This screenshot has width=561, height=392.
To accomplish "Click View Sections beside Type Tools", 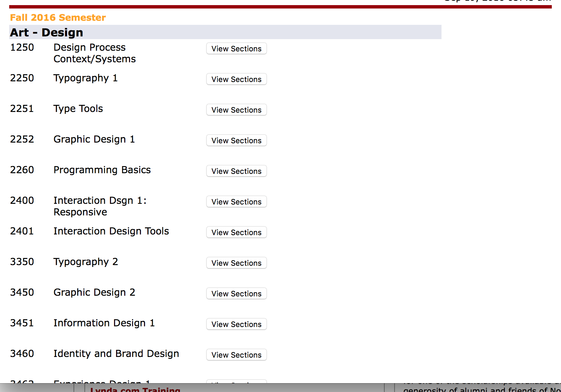I will [x=236, y=110].
